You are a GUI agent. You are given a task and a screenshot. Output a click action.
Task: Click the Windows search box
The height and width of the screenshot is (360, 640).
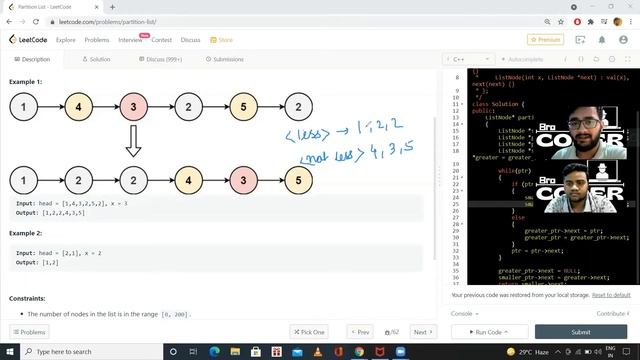(x=91, y=351)
